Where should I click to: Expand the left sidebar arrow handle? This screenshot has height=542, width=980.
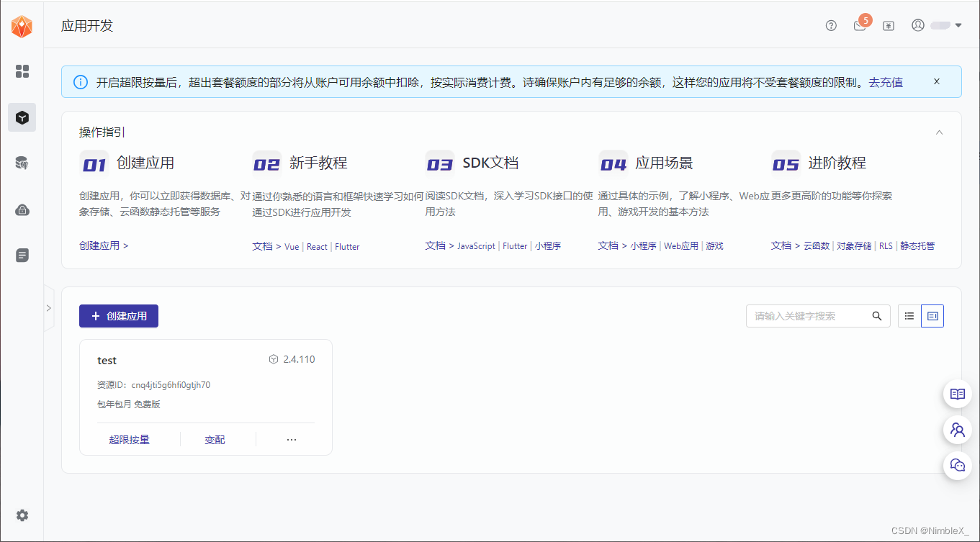(x=49, y=308)
